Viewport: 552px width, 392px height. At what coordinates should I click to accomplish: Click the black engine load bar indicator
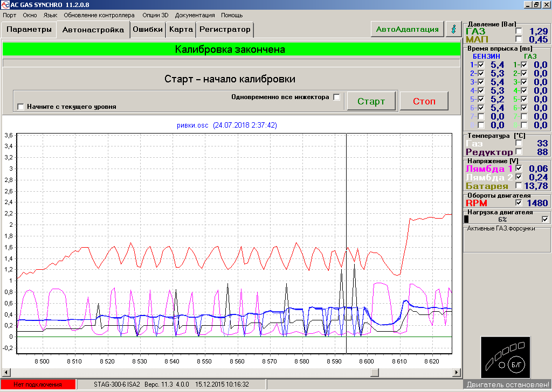click(x=466, y=219)
